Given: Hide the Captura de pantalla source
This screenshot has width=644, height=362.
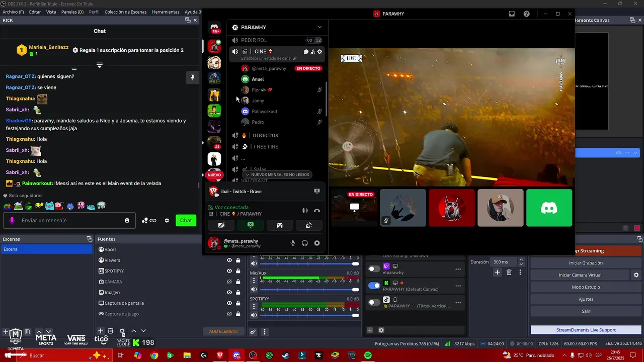Looking at the screenshot, I should click(229, 303).
